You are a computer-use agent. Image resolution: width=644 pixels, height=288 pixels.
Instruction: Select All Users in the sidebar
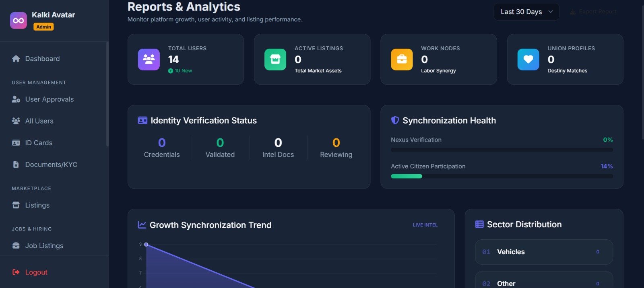39,121
